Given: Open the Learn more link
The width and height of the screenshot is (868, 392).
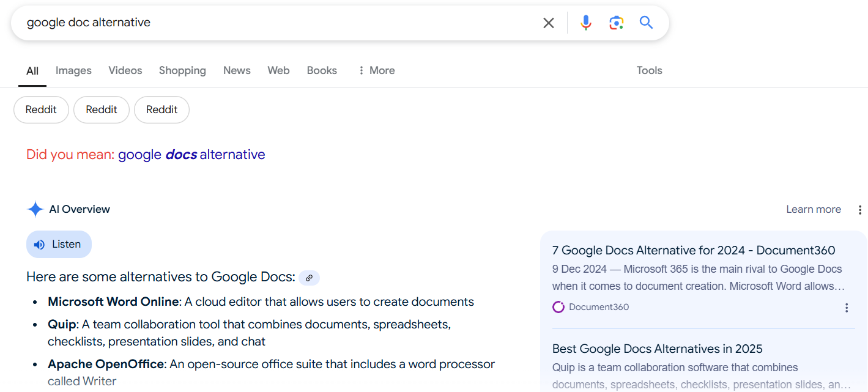Looking at the screenshot, I should (814, 209).
